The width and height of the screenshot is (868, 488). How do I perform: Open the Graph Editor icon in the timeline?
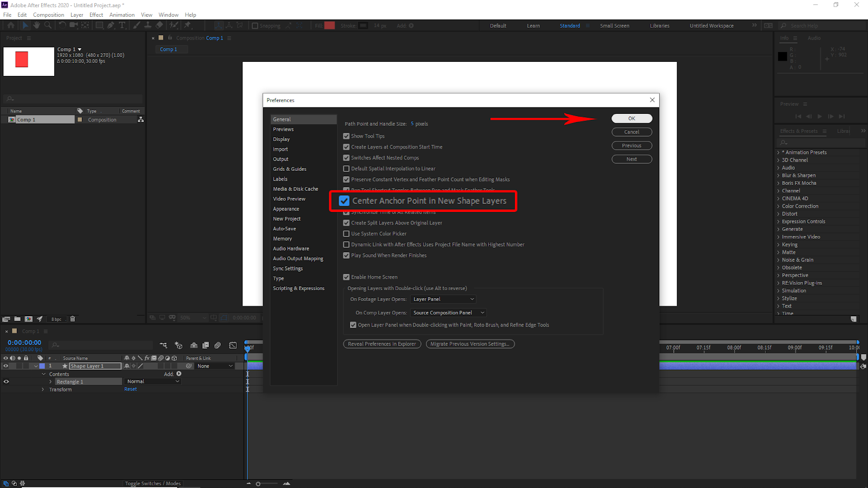tap(233, 345)
